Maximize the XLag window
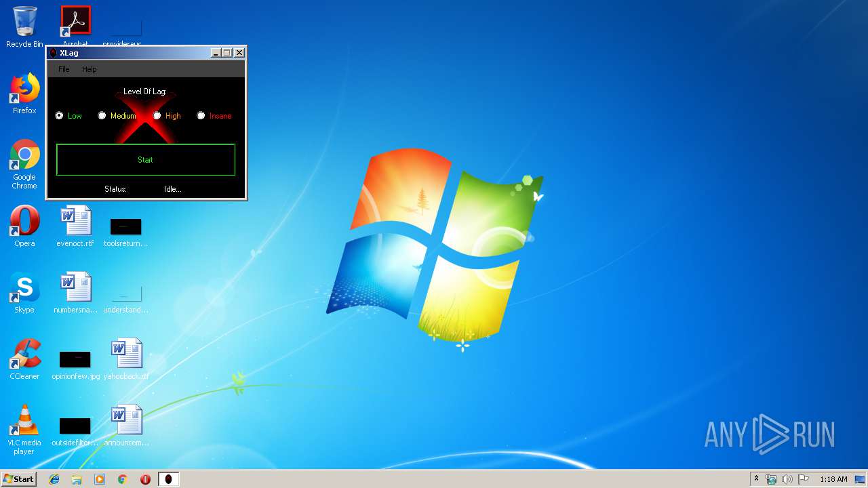This screenshot has width=868, height=488. pos(227,53)
